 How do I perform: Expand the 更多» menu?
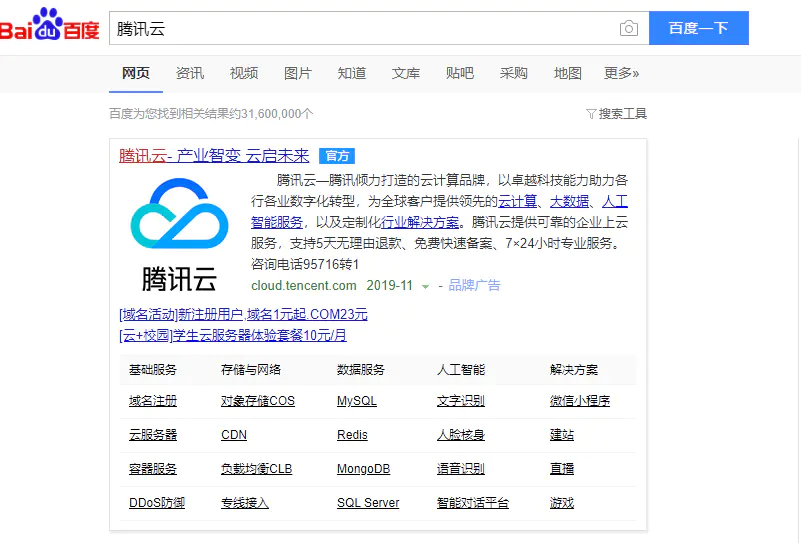coord(621,74)
